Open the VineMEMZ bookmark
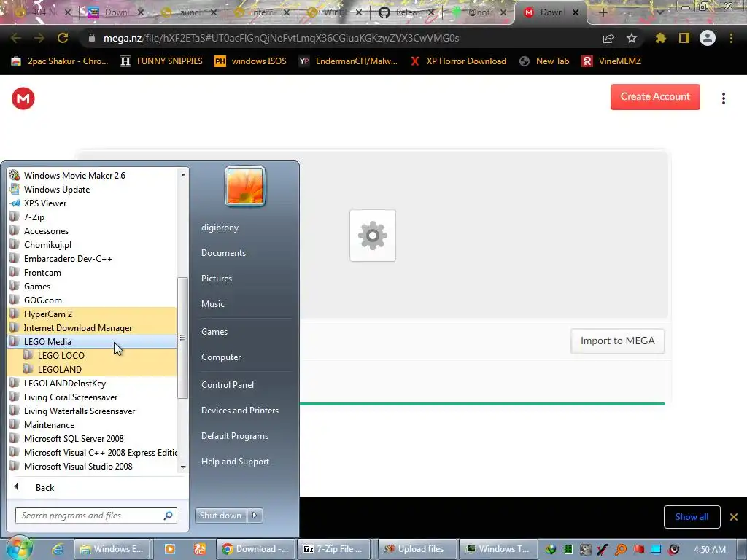The width and height of the screenshot is (747, 560). [612, 61]
